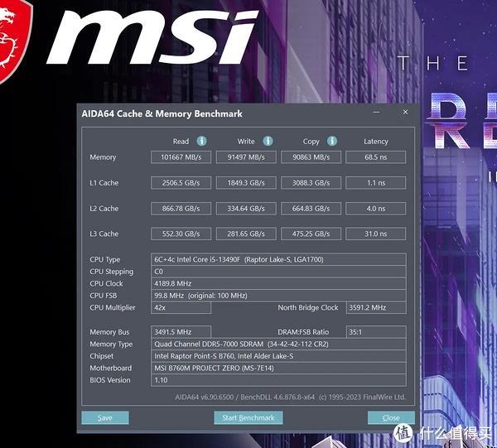Click CPU Multiplier field 42x
Viewport: 497px width, 448px height.
[181, 308]
